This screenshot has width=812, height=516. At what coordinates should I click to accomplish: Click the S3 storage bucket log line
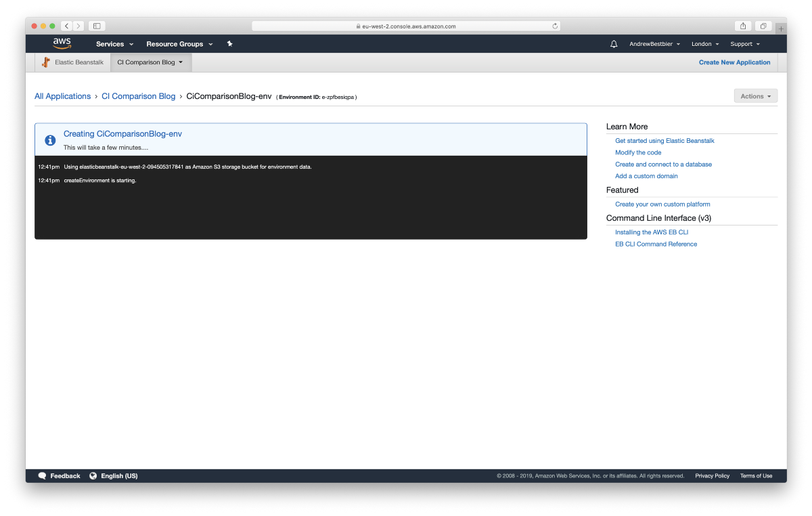[187, 167]
